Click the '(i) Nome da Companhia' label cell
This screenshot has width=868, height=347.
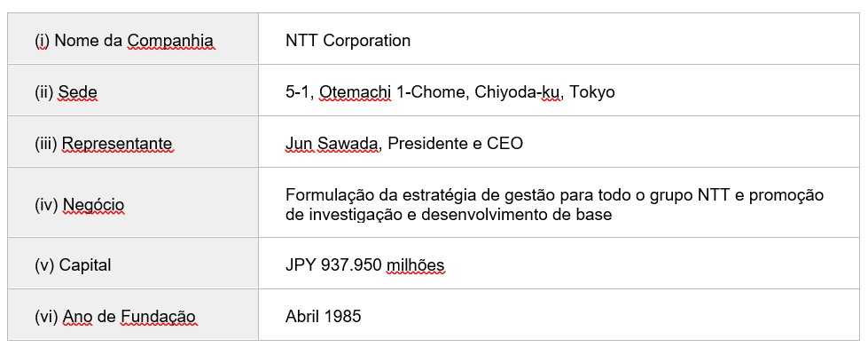[x=133, y=39]
